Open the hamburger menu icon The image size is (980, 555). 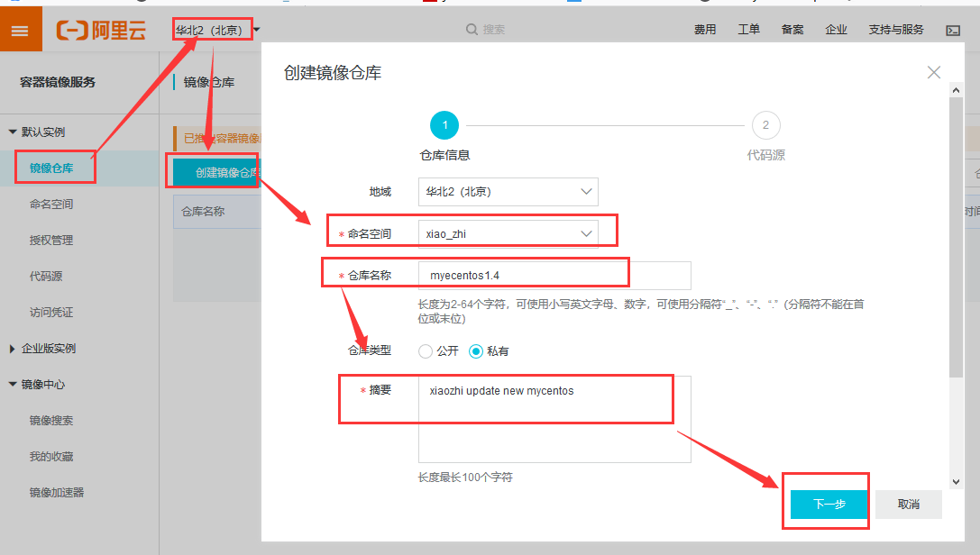20,30
